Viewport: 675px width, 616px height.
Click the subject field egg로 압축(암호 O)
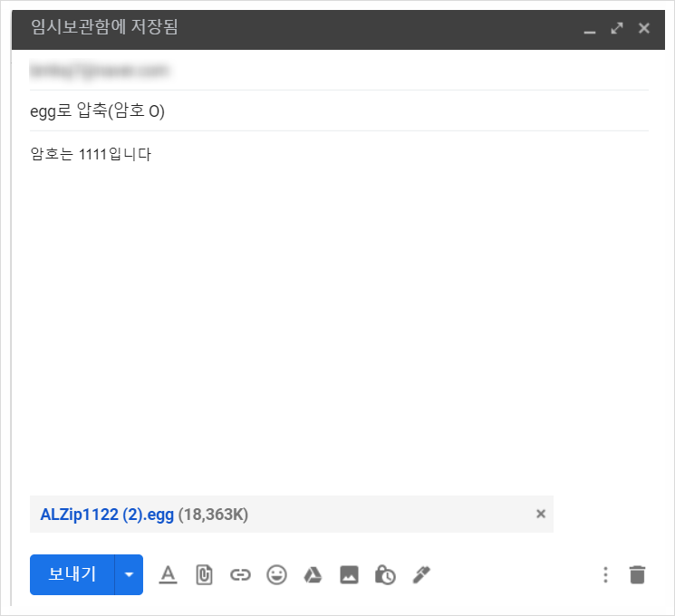point(339,111)
